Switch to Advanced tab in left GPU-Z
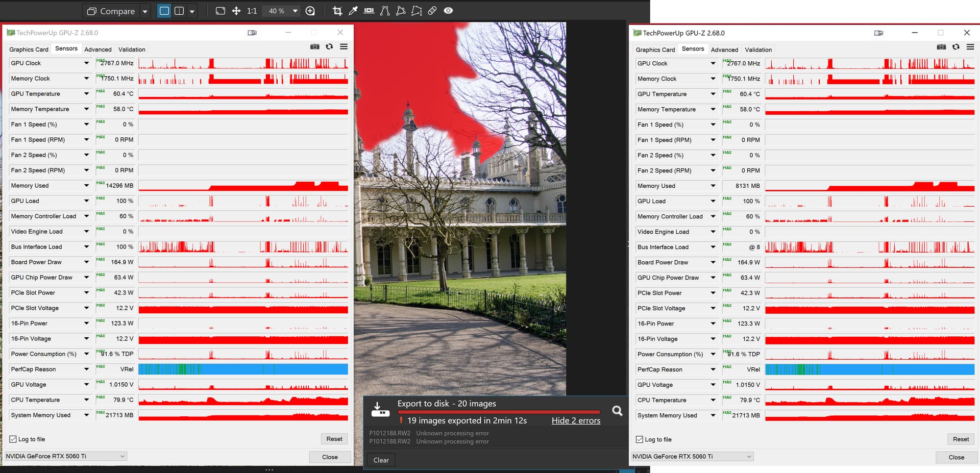This screenshot has height=473, width=980. coord(98,49)
